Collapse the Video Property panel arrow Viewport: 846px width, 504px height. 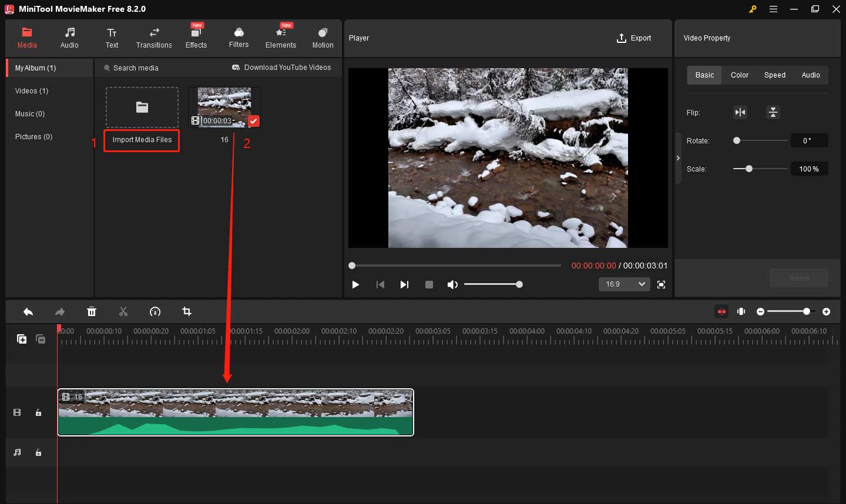tap(678, 158)
